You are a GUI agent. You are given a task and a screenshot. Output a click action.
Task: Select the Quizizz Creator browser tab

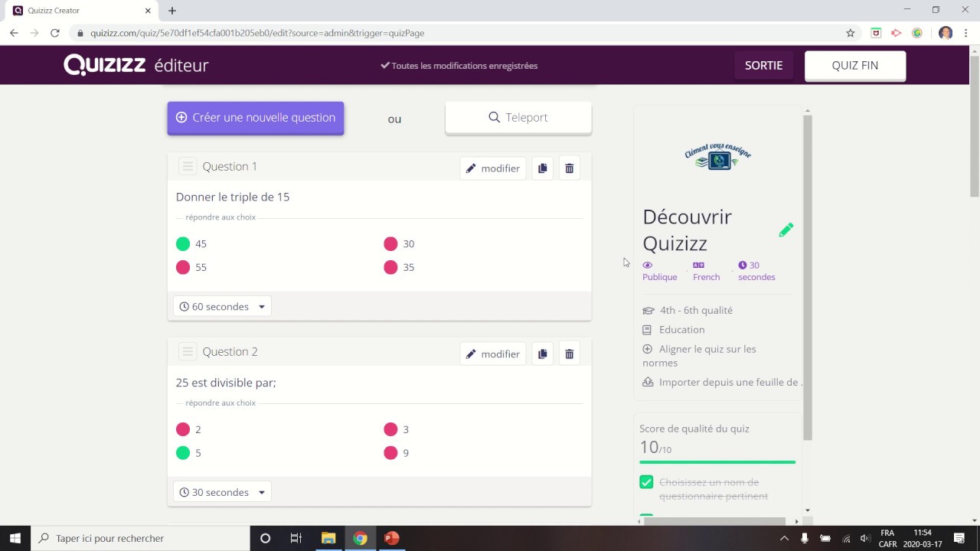pos(80,11)
